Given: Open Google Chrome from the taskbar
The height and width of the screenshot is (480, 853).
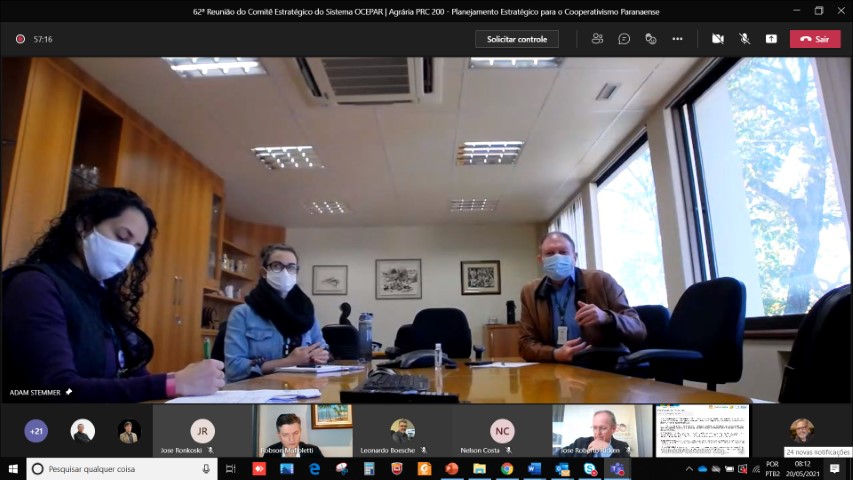Looking at the screenshot, I should coord(507,469).
